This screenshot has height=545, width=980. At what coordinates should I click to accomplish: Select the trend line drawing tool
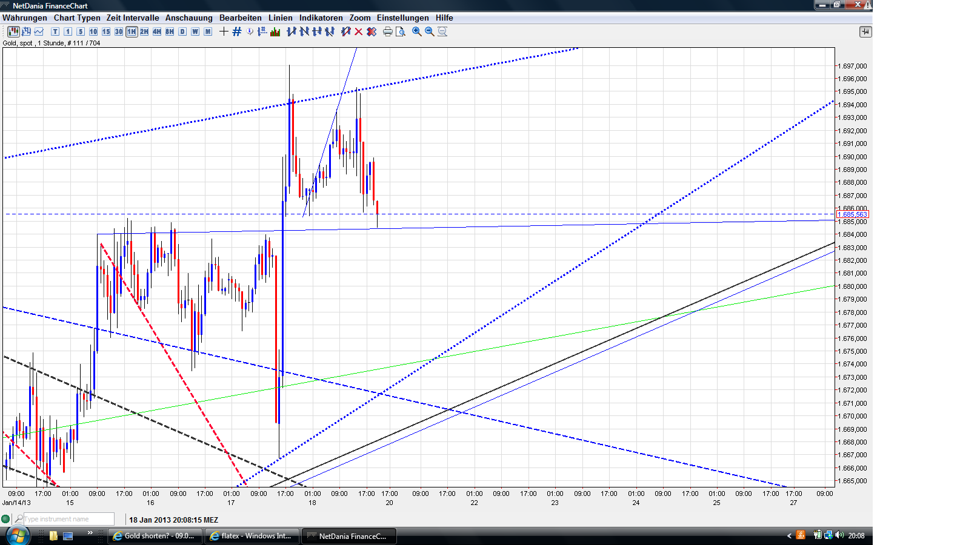click(290, 31)
